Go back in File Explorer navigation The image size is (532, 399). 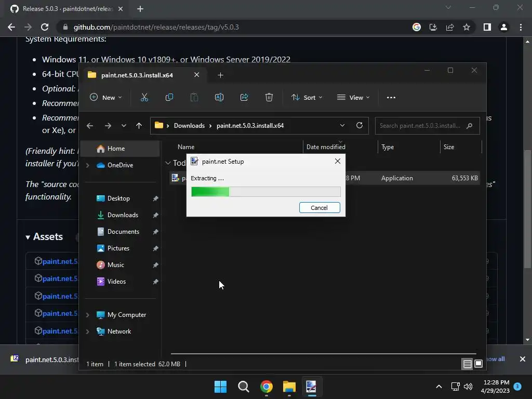point(89,126)
